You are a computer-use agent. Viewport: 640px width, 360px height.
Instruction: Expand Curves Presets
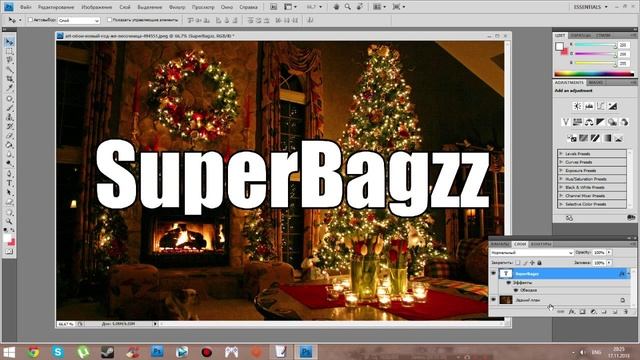562,162
